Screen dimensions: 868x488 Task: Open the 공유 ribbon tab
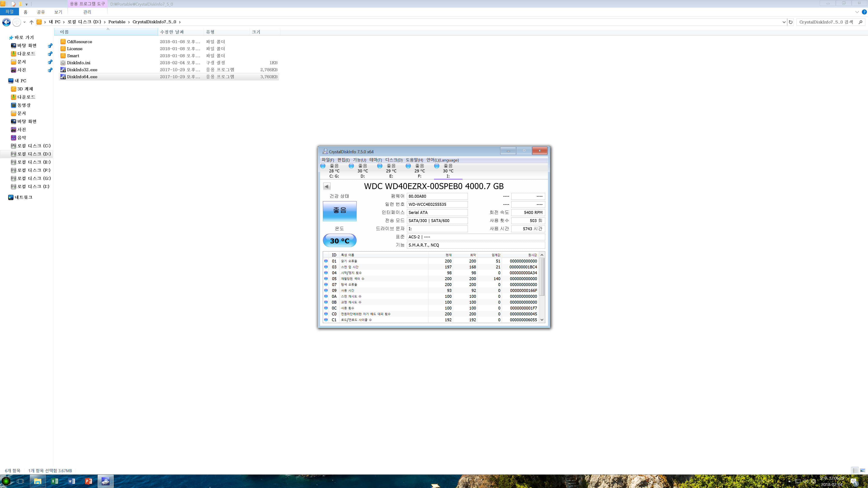41,12
